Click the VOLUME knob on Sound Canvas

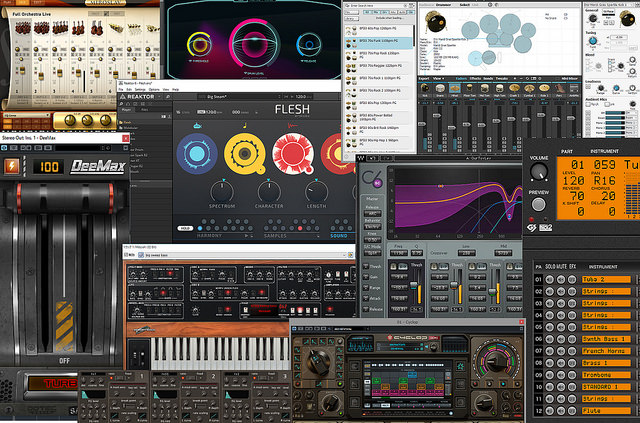tap(538, 172)
